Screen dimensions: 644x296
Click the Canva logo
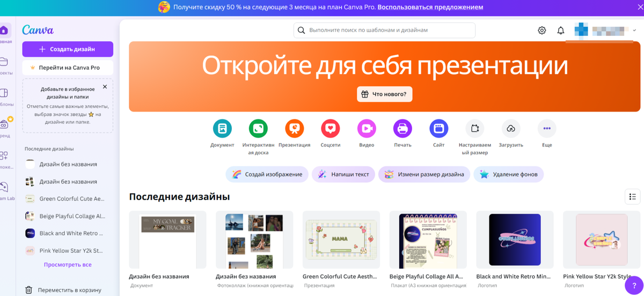pos(38,30)
